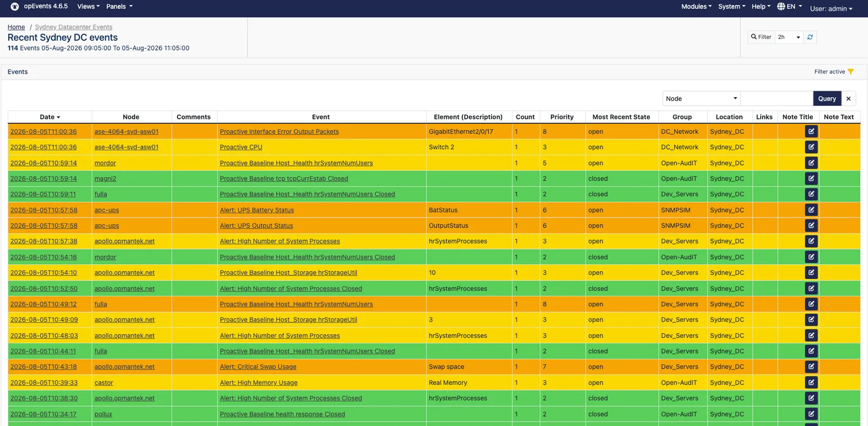Click the Group column header
868x426 pixels.
[x=682, y=117]
